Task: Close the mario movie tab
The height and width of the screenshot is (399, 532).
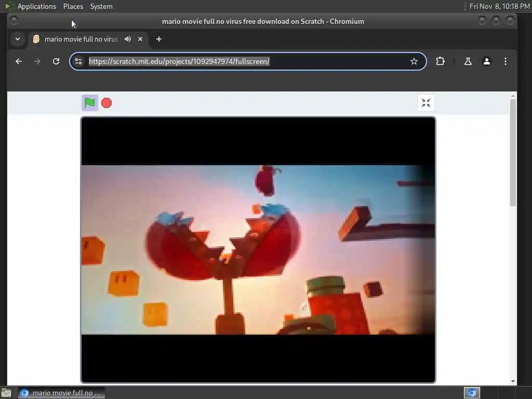Action: 140,39
